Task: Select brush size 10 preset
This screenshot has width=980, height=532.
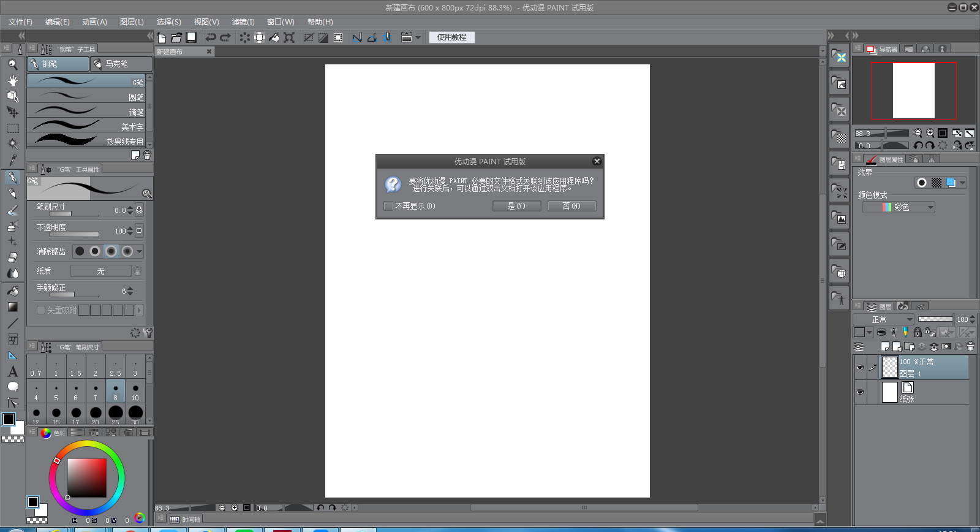Action: 135,392
